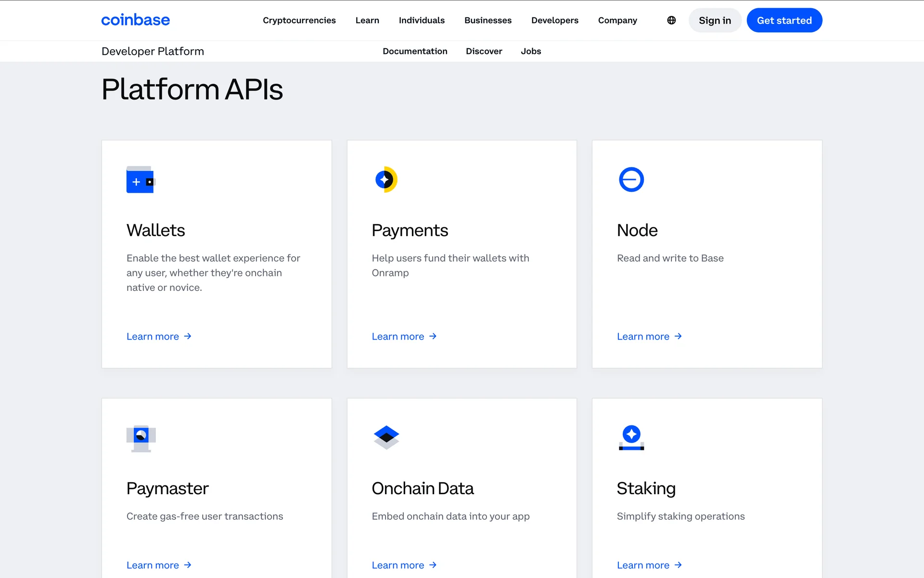
Task: Open the Developers nav menu
Action: pos(554,20)
